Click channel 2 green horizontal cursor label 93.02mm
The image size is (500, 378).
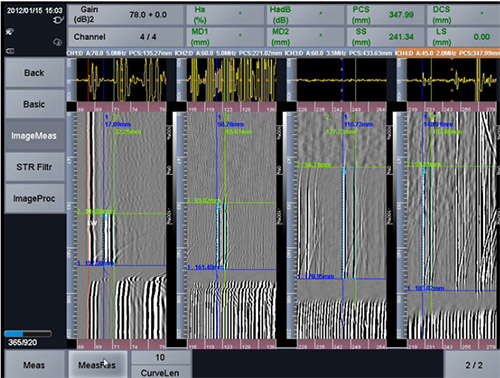[204, 200]
